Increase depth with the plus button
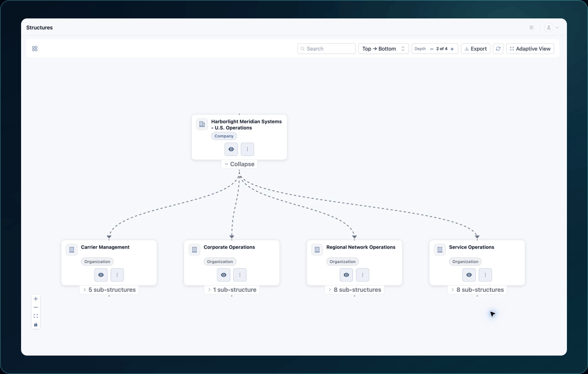Viewport: 588px width, 374px height. coord(452,49)
